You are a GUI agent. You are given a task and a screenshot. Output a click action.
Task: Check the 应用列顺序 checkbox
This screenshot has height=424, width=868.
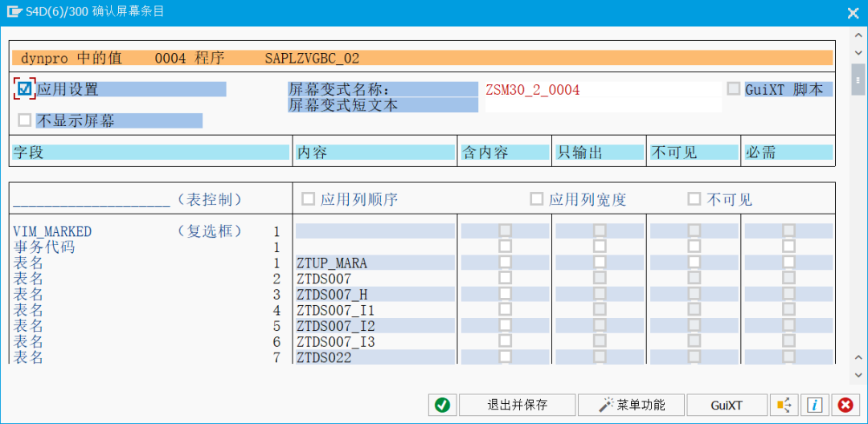(308, 199)
